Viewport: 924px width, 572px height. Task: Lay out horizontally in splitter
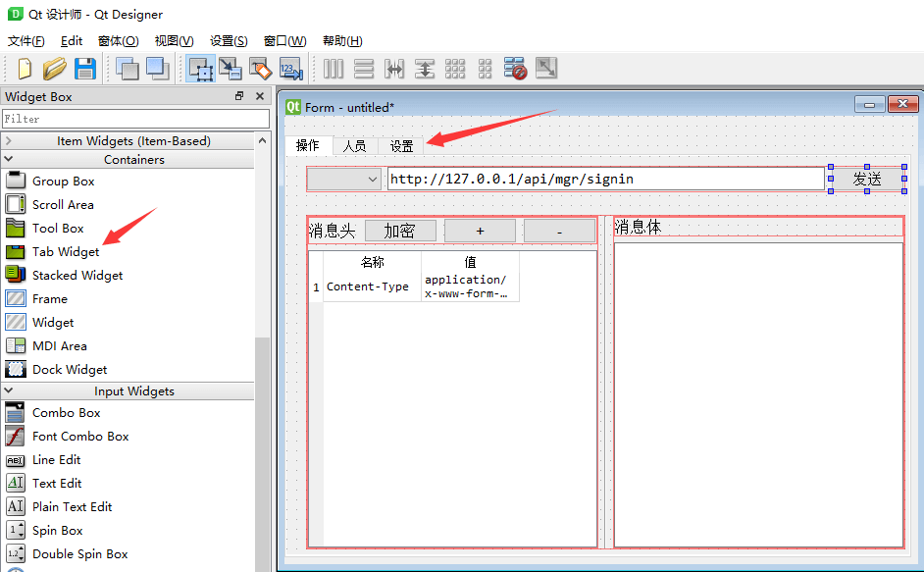coord(394,69)
